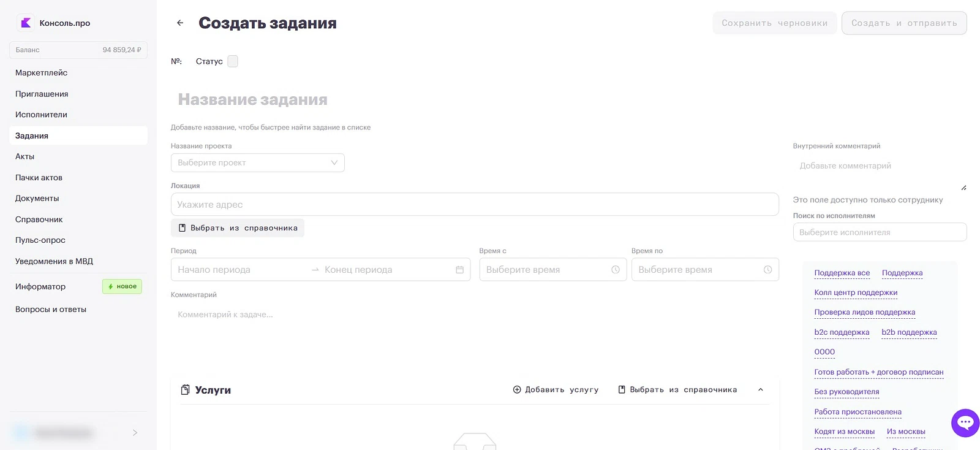Open Справочник in the sidebar
This screenshot has width=980, height=450.
click(x=78, y=219)
